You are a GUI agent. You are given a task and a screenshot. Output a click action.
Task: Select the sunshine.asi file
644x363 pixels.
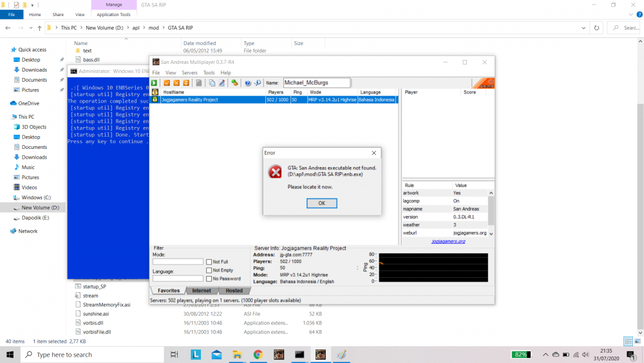pyautogui.click(x=96, y=313)
